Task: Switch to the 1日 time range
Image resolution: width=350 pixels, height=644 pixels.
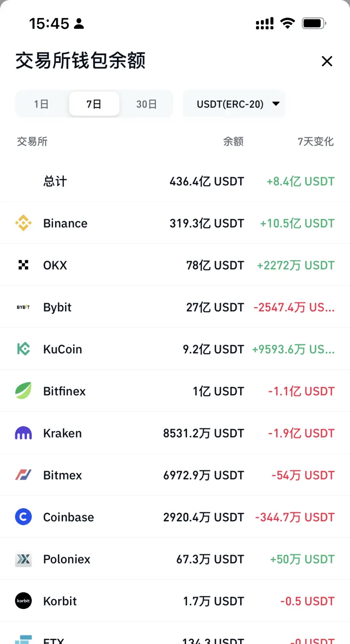Action: click(41, 104)
